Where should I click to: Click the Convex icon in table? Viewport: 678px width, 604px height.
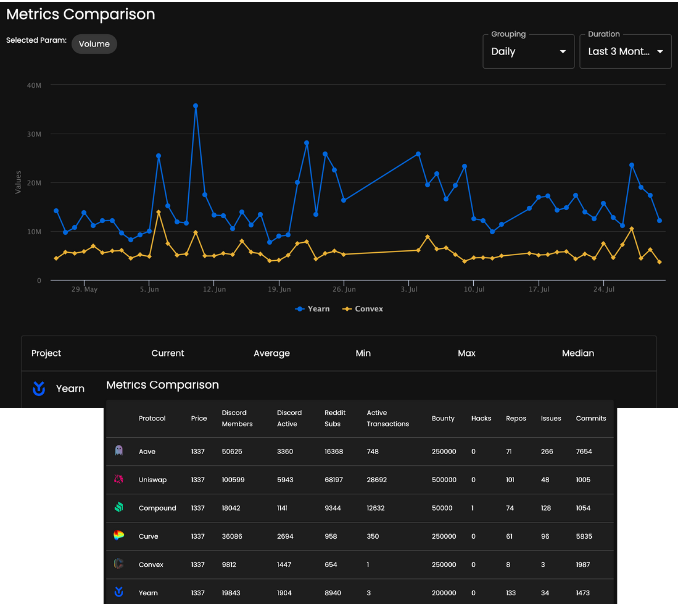[119, 564]
